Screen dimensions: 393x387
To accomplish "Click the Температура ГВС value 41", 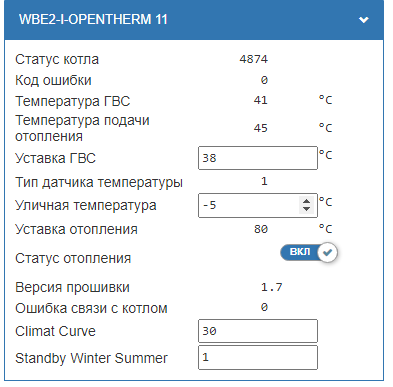I will 260,100.
